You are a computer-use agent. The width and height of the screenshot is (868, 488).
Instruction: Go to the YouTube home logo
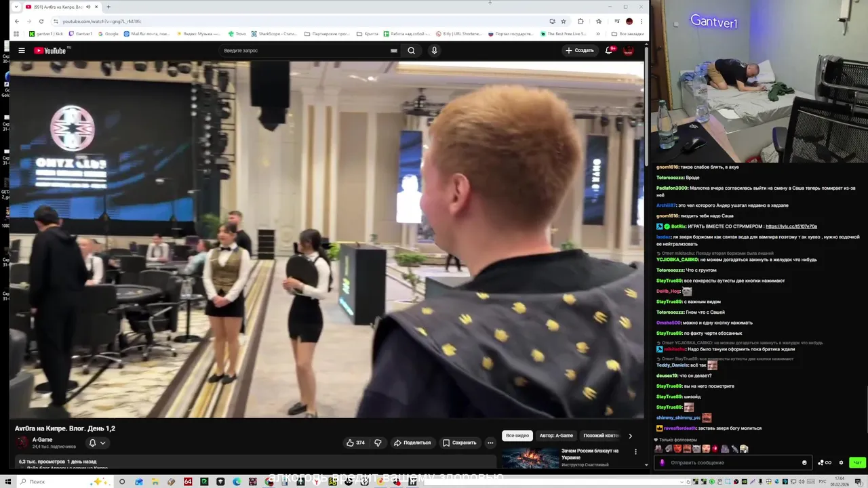[x=50, y=51]
